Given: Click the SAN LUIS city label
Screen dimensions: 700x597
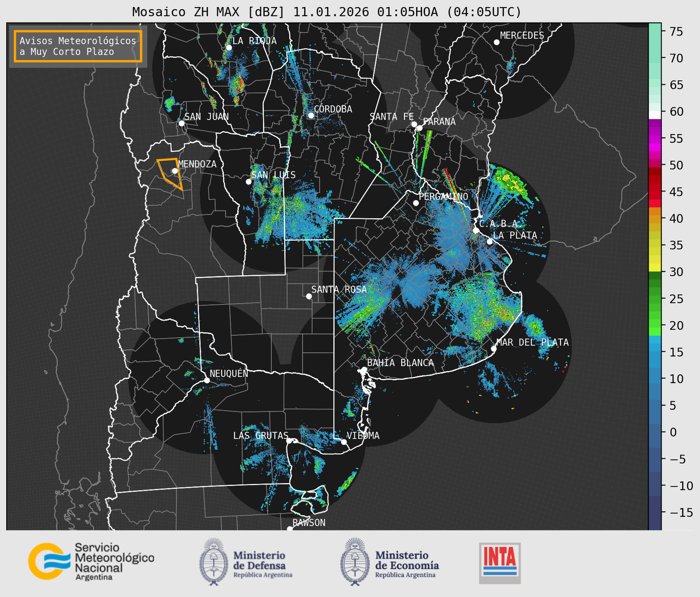Looking at the screenshot, I should (x=274, y=175).
